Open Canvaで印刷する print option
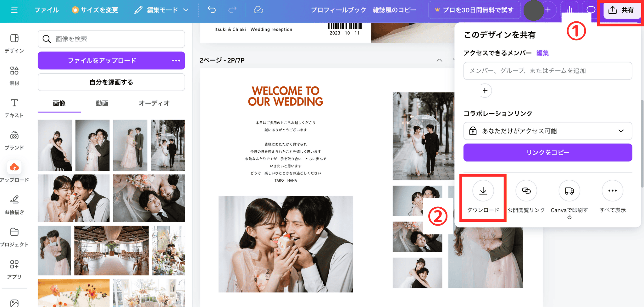Screen dimensions: 644x307 (569, 191)
